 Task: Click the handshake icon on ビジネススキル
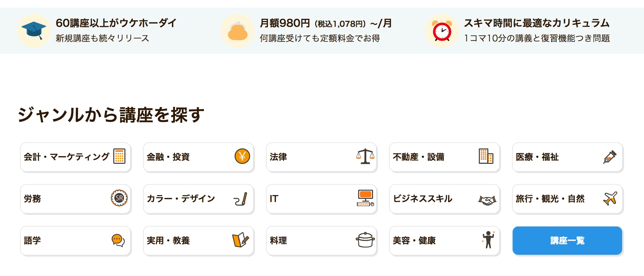(x=487, y=200)
